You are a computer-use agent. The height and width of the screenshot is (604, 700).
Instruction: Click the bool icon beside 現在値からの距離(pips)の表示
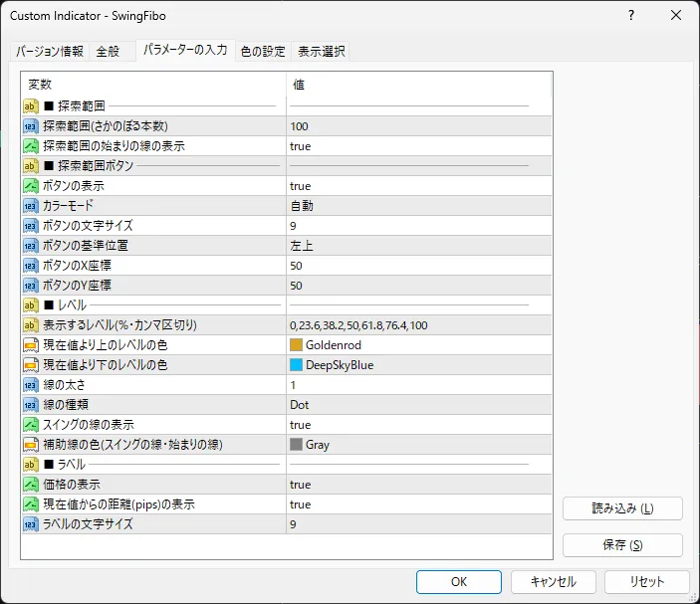click(x=30, y=504)
